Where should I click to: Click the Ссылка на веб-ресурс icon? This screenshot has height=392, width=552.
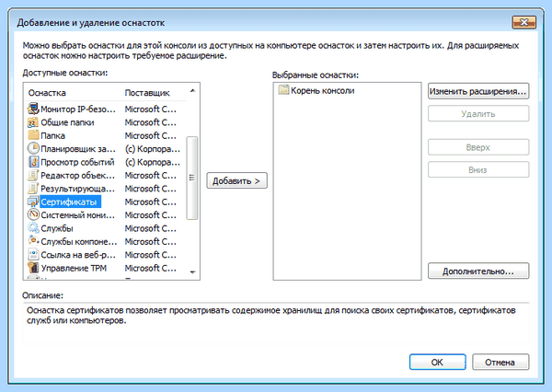pos(33,254)
